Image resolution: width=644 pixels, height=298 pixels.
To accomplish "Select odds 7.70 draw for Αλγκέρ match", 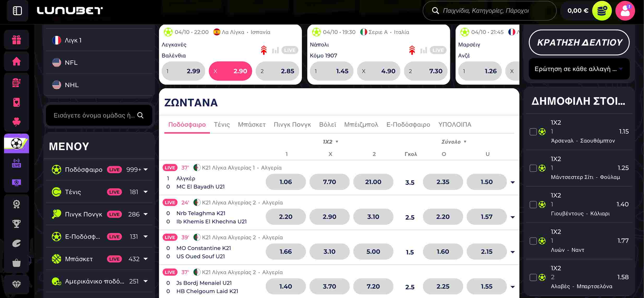I will click(329, 182).
